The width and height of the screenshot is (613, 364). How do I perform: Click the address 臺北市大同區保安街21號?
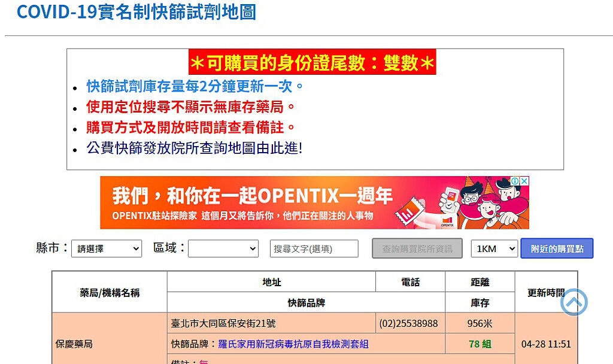223,323
